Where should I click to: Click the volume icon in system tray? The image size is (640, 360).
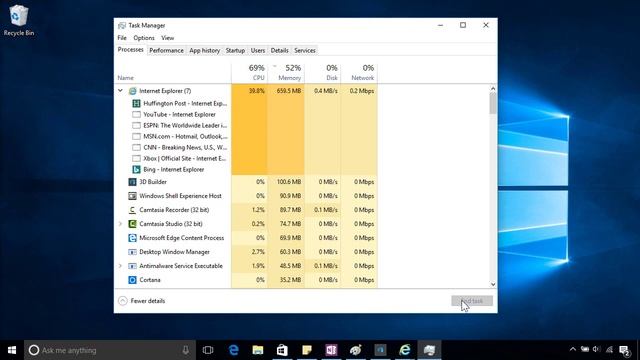[596, 349]
